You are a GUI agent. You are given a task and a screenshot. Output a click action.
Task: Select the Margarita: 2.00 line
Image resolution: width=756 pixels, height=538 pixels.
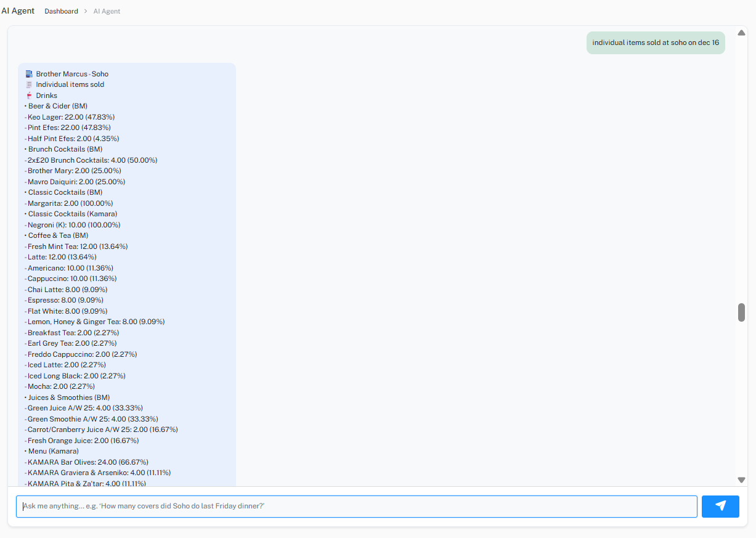tap(69, 203)
